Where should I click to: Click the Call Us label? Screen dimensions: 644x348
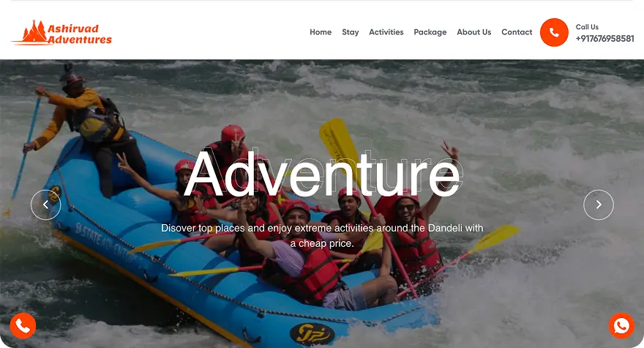(587, 26)
